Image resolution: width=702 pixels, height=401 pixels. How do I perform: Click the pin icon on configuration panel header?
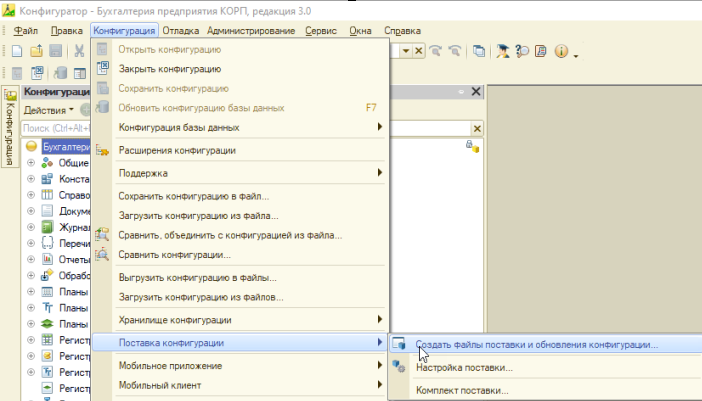461,92
